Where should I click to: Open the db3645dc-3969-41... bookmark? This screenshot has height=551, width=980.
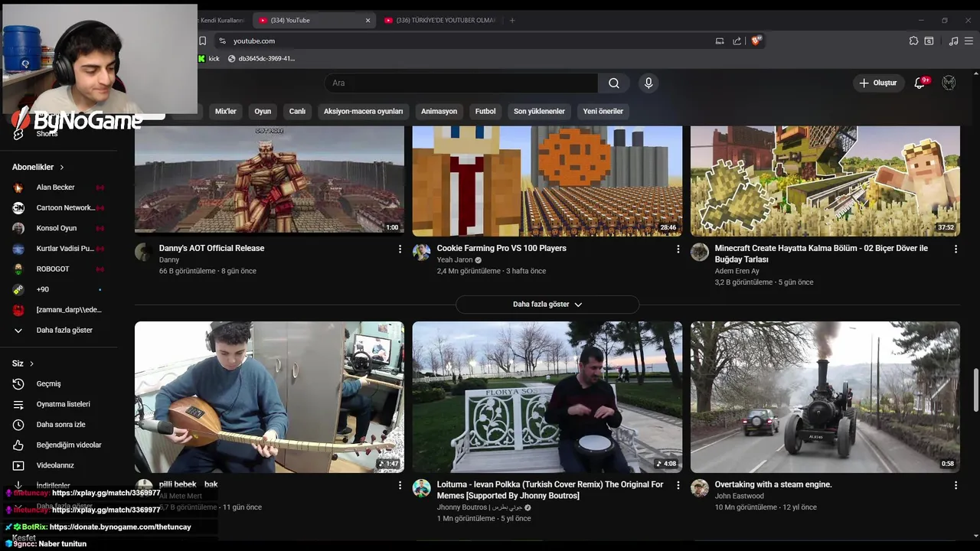point(261,58)
